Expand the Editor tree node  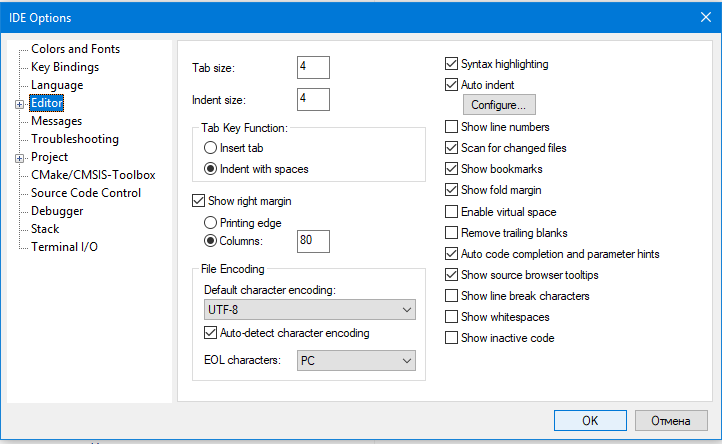[x=18, y=103]
